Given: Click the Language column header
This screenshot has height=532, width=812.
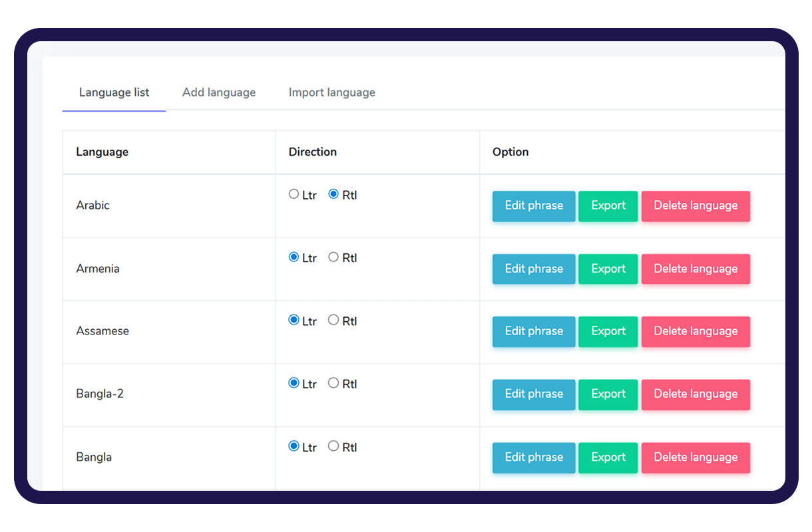Looking at the screenshot, I should 102,152.
